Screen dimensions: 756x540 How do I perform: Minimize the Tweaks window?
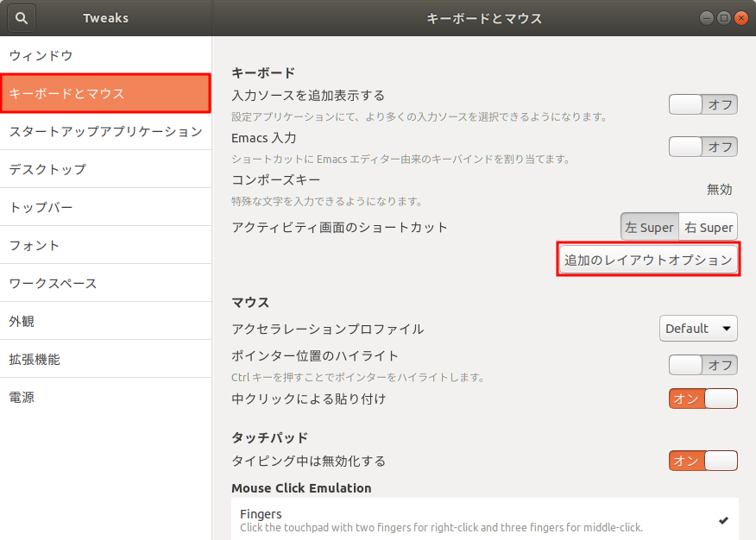point(707,18)
